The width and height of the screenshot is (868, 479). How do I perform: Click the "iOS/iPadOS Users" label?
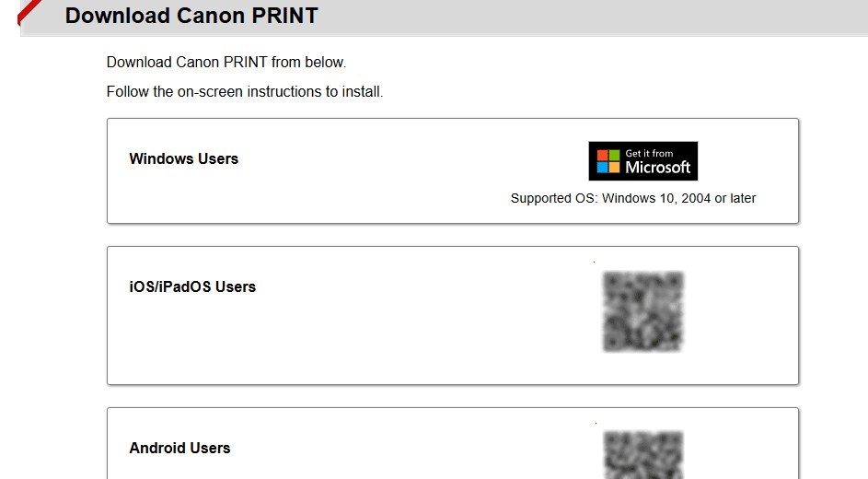[192, 286]
